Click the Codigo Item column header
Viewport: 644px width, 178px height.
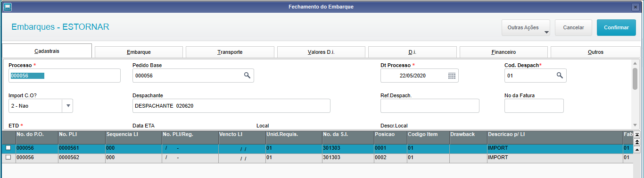point(428,137)
